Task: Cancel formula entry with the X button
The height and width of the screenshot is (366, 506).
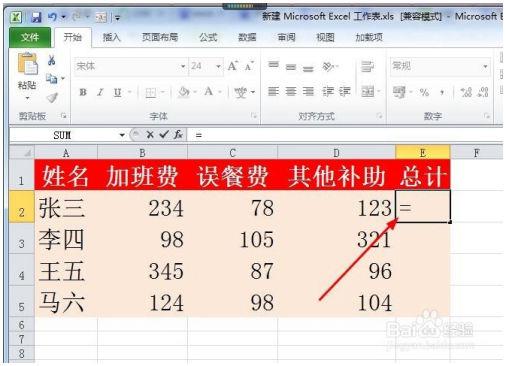Action: [150, 135]
